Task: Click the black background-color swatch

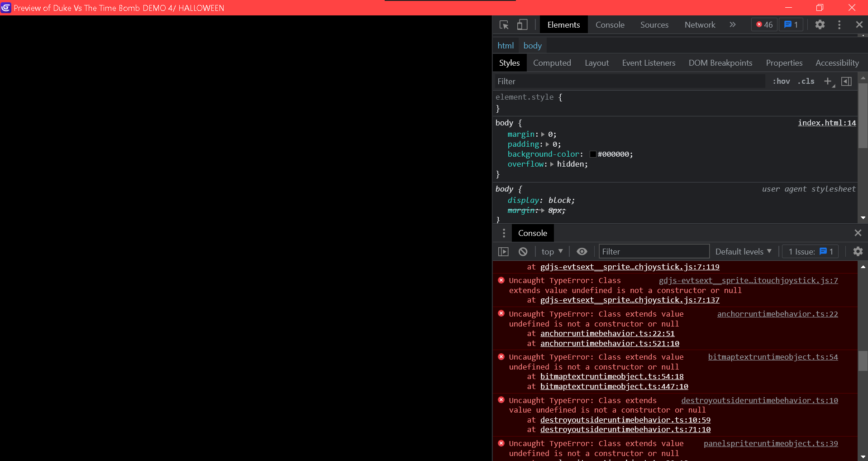Action: point(593,154)
